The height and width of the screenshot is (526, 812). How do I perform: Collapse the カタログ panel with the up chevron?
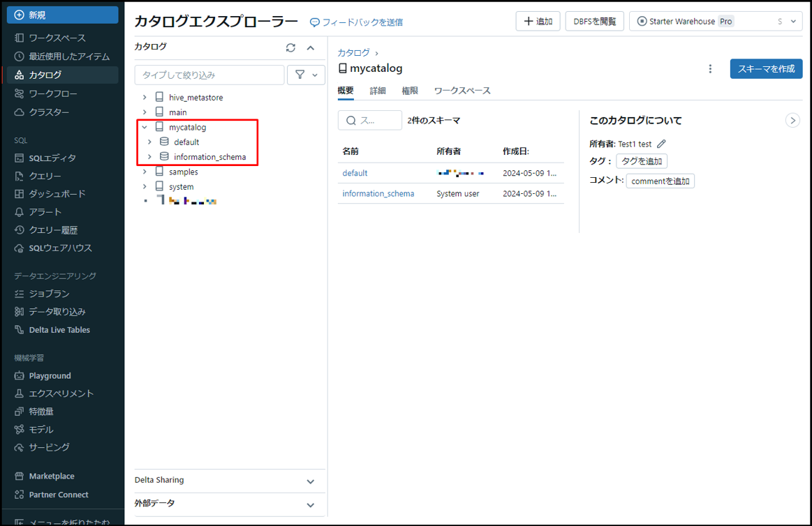311,47
